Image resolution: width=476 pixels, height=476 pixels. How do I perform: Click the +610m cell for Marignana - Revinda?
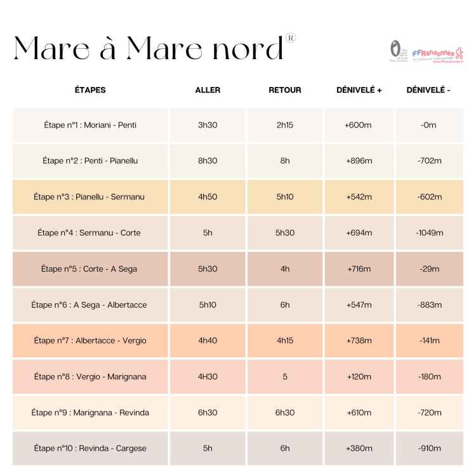click(x=359, y=413)
